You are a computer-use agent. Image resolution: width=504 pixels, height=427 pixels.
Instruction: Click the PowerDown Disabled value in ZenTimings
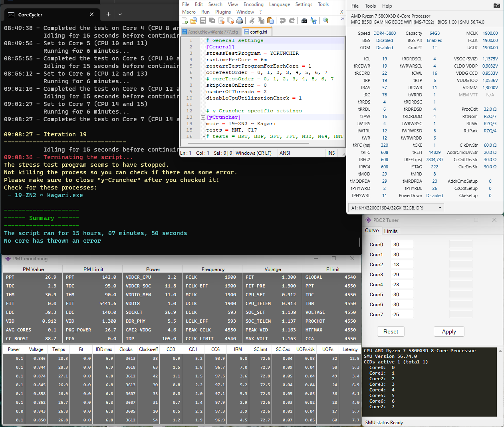pos(435,196)
